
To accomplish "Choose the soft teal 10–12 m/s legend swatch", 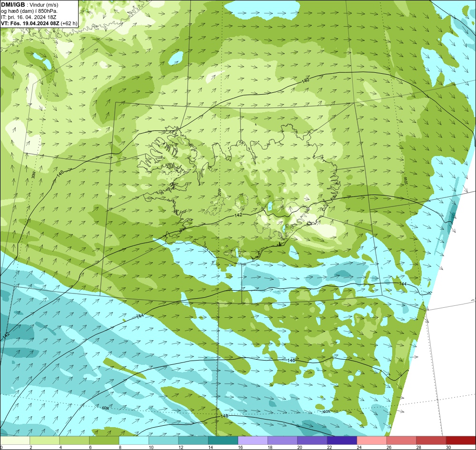I will click(x=164, y=440).
